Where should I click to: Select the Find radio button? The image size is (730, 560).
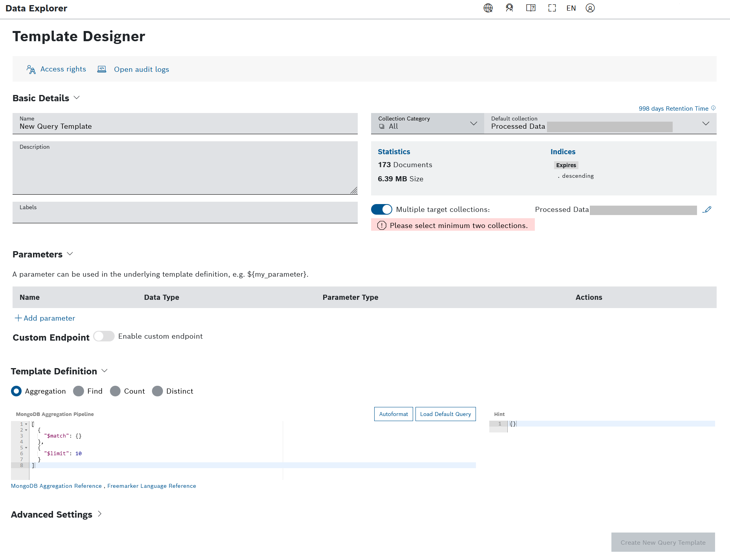79,391
